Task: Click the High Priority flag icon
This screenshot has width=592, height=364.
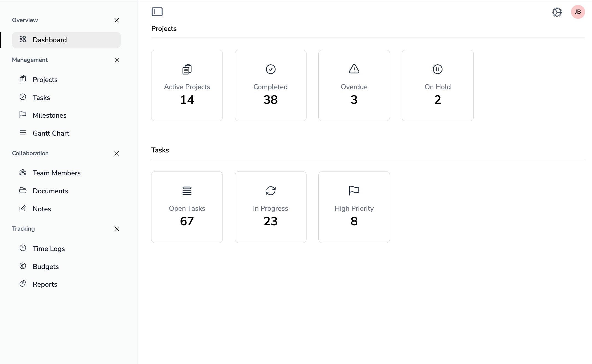Action: 354,191
